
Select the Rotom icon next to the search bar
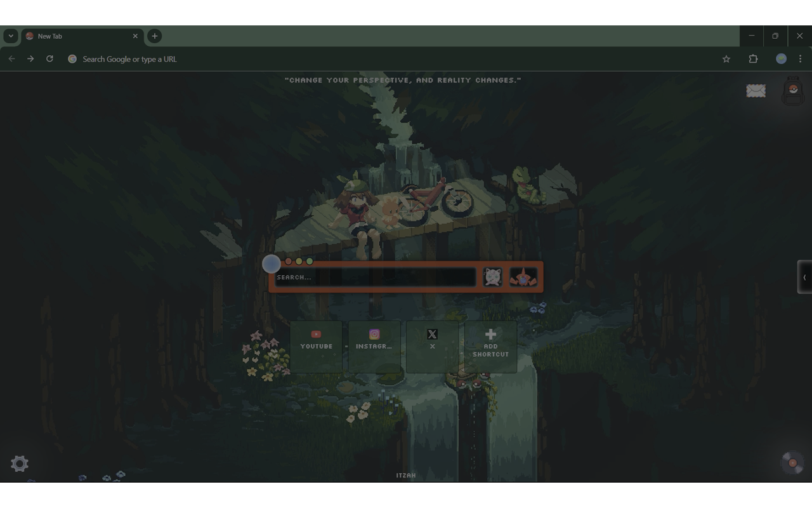(x=523, y=276)
